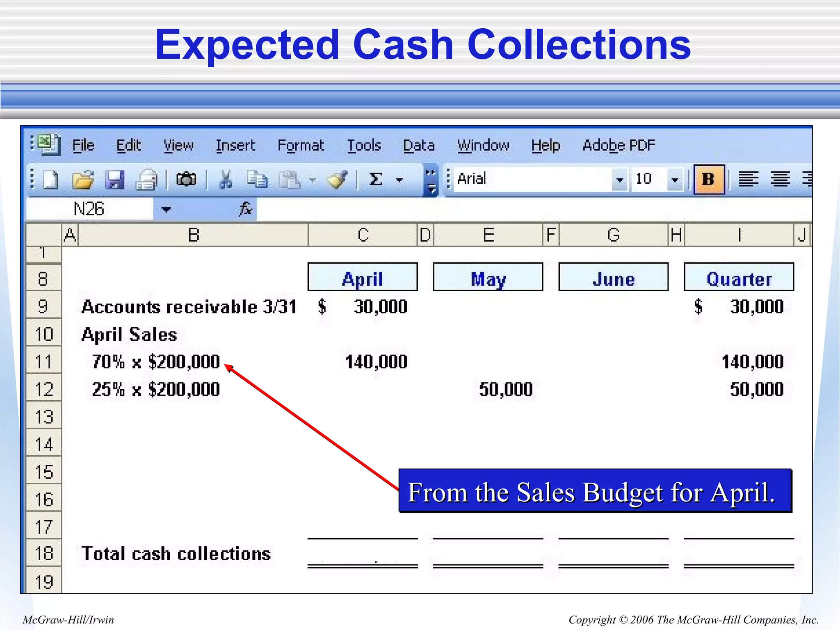Select the 'Total cash collections' cell
840x630 pixels.
pos(176,554)
